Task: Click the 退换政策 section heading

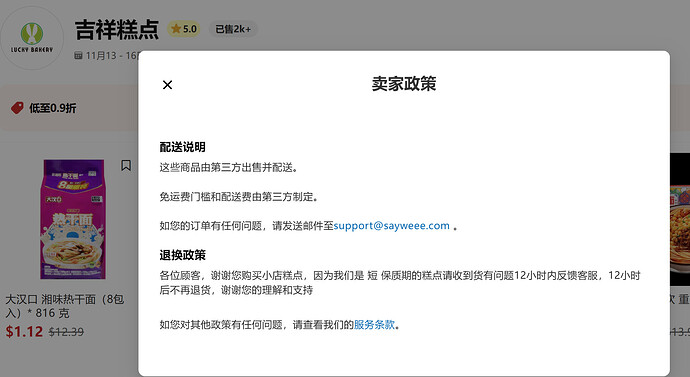Action: click(182, 255)
